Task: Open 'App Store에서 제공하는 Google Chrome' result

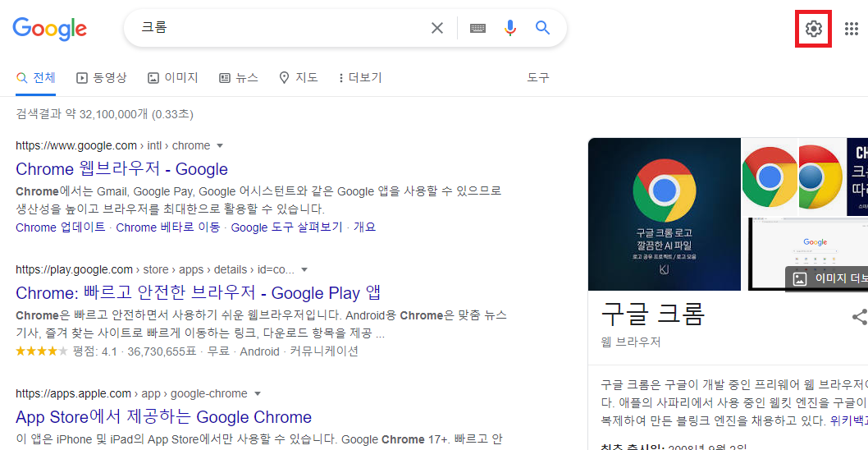Action: pyautogui.click(x=164, y=417)
